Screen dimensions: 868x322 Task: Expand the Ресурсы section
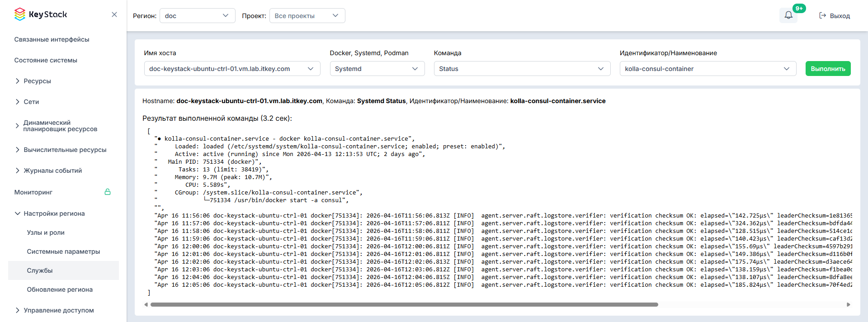tap(33, 81)
